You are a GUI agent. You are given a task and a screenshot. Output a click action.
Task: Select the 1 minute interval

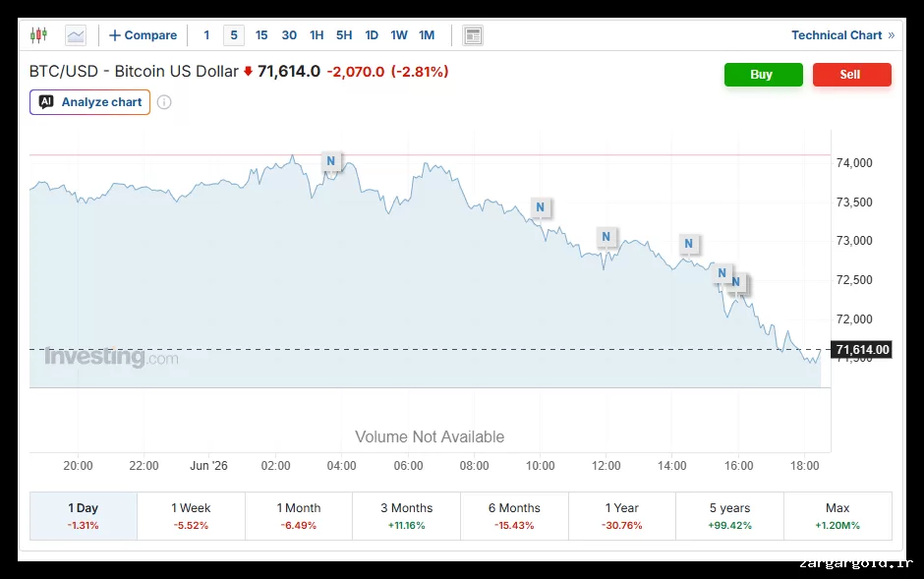point(206,35)
